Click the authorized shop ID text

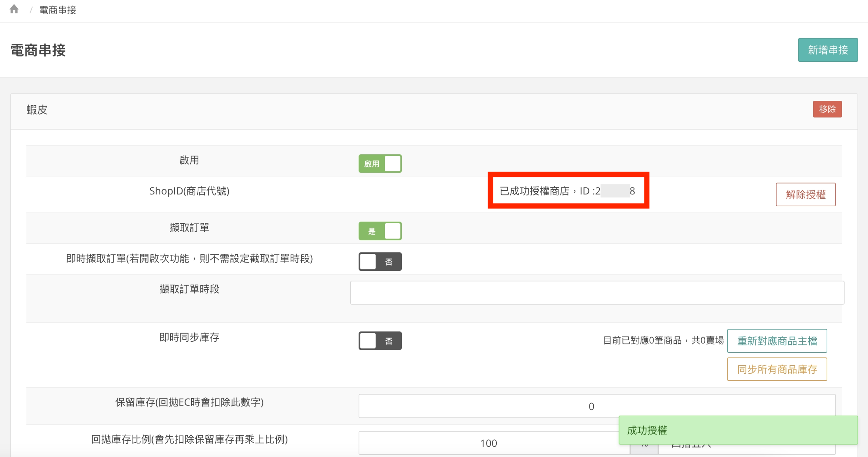point(567,191)
